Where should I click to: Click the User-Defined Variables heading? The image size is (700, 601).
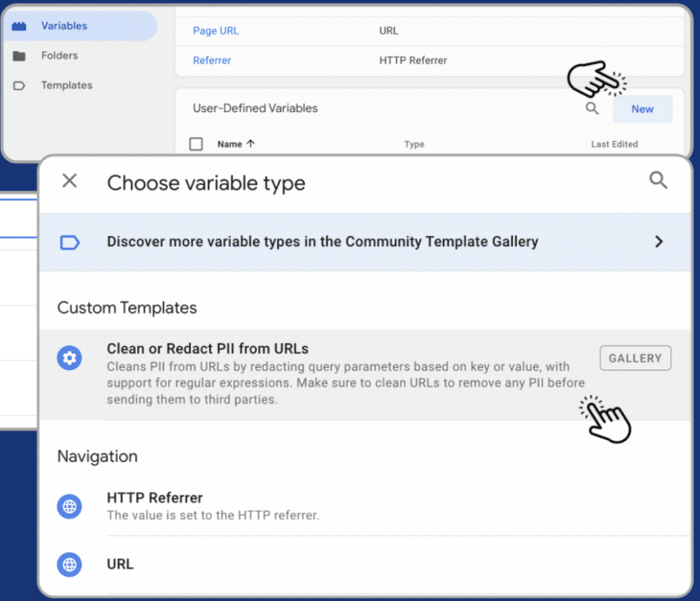255,108
